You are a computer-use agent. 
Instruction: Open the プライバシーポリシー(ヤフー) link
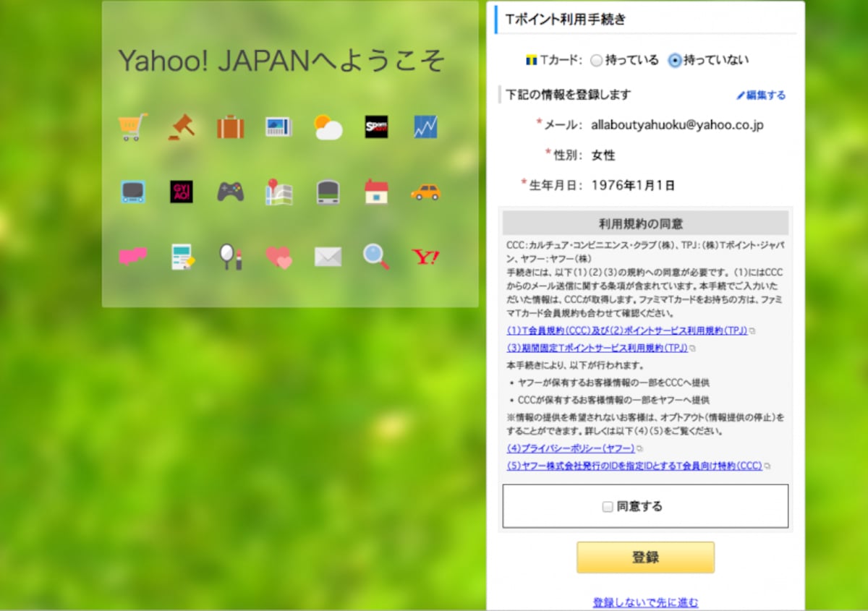pos(571,448)
